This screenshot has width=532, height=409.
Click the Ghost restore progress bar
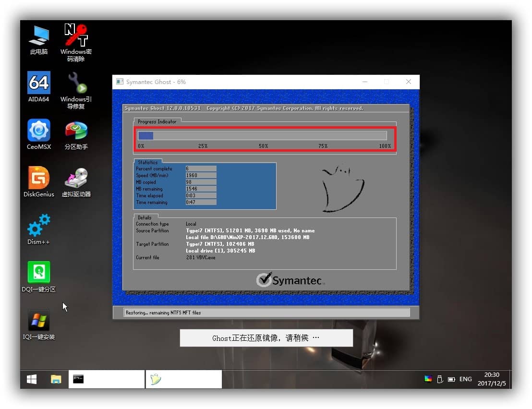(262, 136)
